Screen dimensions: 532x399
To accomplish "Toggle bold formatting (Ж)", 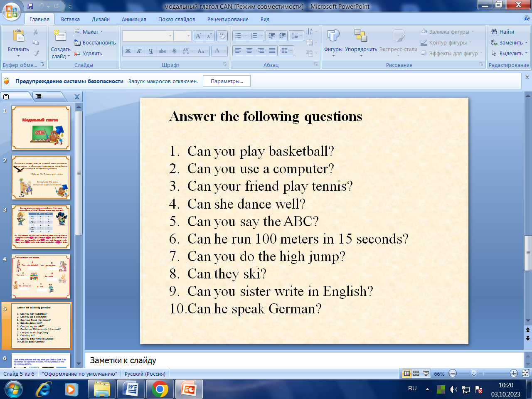I will (x=128, y=51).
